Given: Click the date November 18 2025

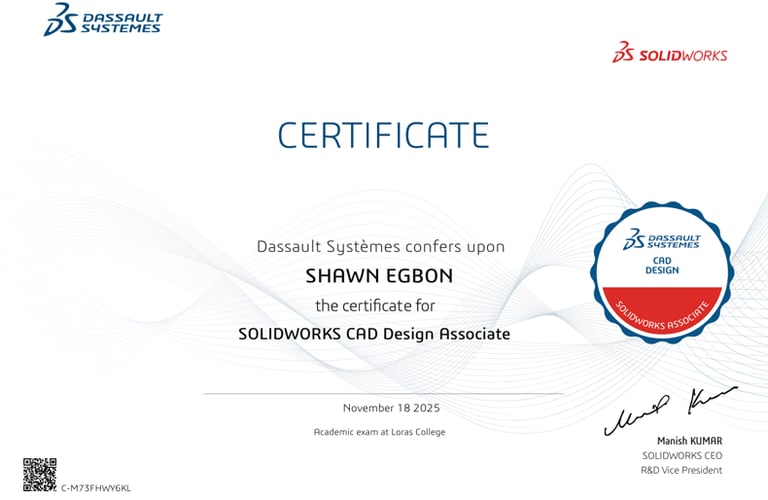Looking at the screenshot, I should [x=391, y=408].
